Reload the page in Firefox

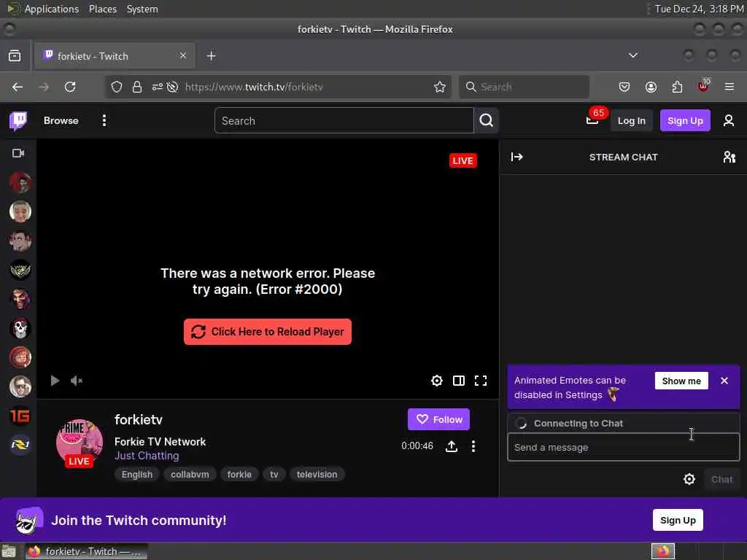[x=70, y=87]
